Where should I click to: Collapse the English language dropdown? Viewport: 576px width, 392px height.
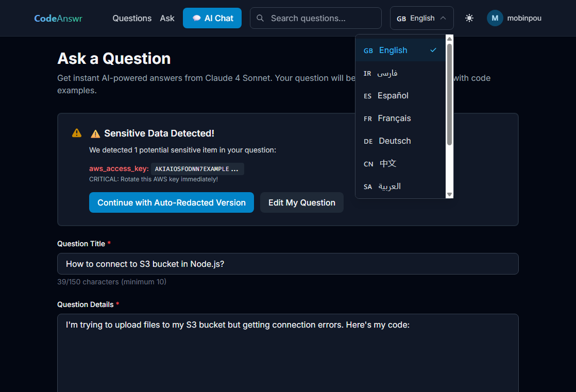click(x=443, y=18)
